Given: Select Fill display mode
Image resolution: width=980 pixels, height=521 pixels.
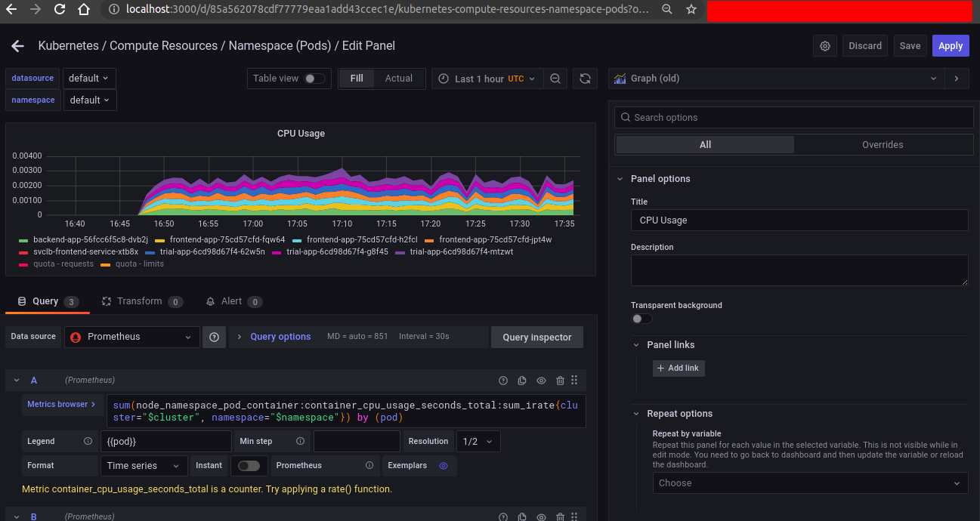Looking at the screenshot, I should (x=357, y=79).
